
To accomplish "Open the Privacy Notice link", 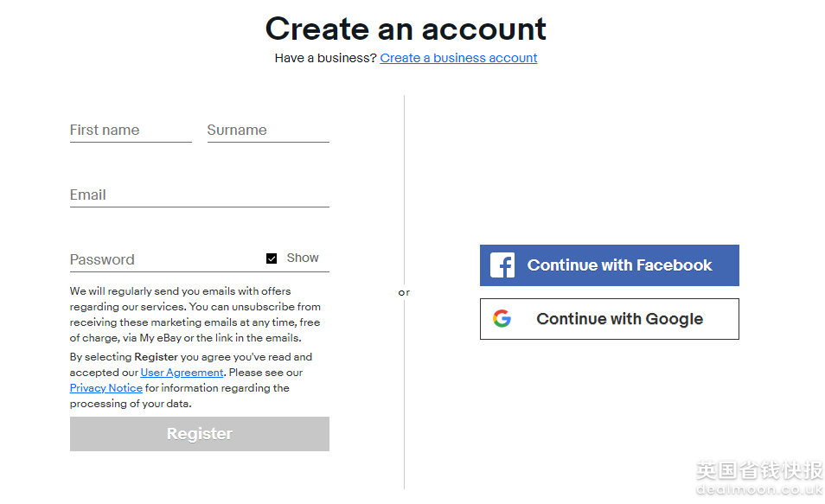I will (x=106, y=388).
